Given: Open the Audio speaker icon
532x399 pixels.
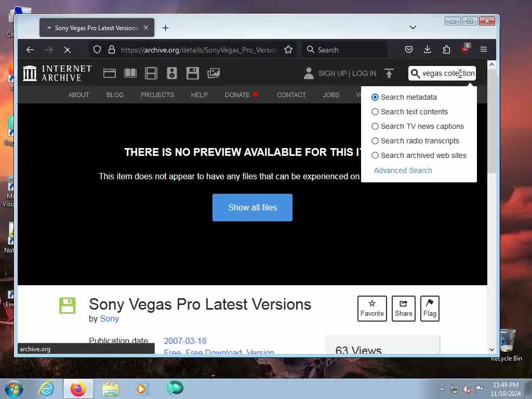Looking at the screenshot, I should click(171, 73).
